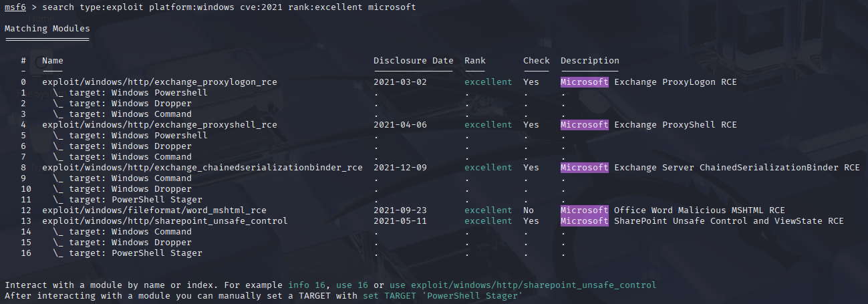Select the exchange_proxyshell_rce module path
Image resolution: width=868 pixels, height=304 pixels.
[x=159, y=125]
